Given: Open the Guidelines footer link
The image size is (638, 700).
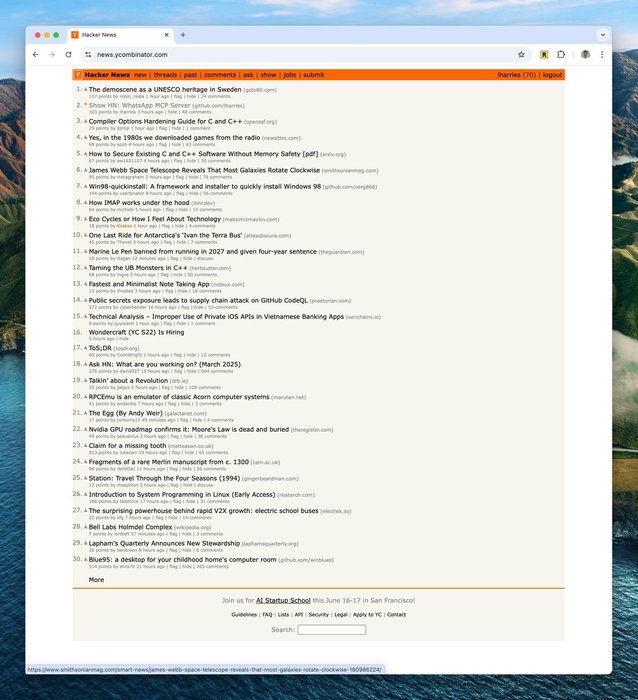Looking at the screenshot, I should click(x=244, y=615).
